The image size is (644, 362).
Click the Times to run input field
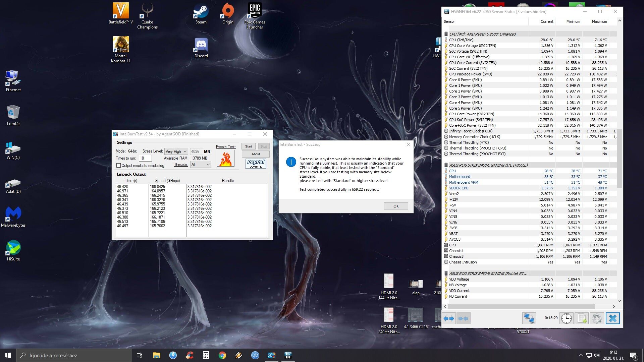tap(145, 158)
